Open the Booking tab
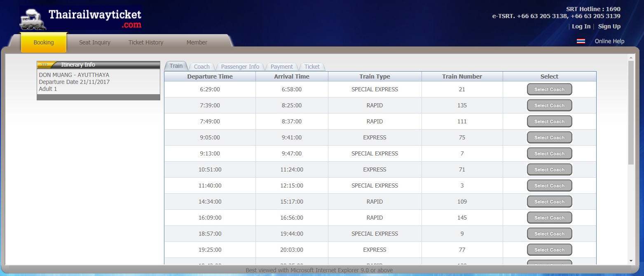This screenshot has width=644, height=276. click(x=44, y=42)
